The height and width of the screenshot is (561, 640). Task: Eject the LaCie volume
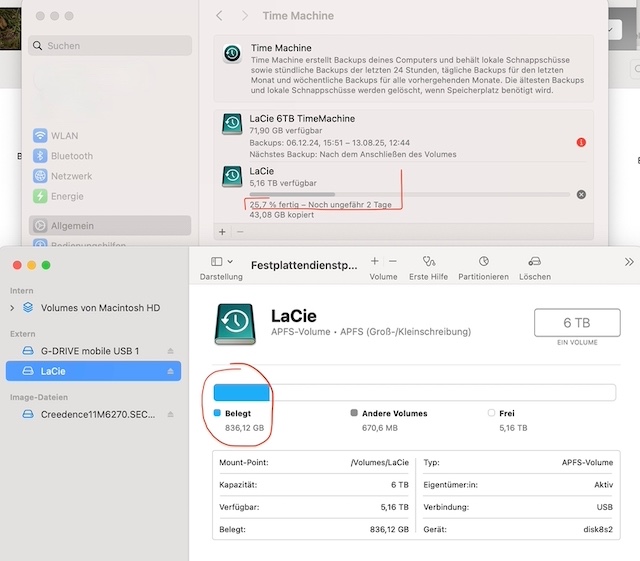tap(171, 371)
